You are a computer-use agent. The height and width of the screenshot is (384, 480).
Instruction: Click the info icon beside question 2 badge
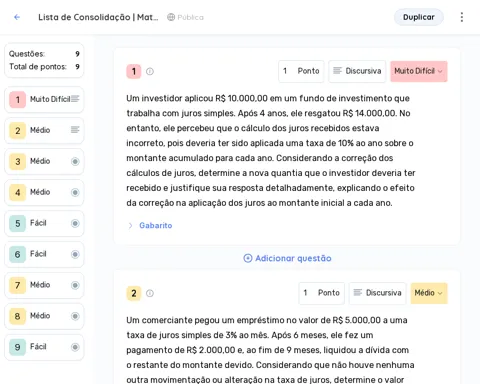150,293
